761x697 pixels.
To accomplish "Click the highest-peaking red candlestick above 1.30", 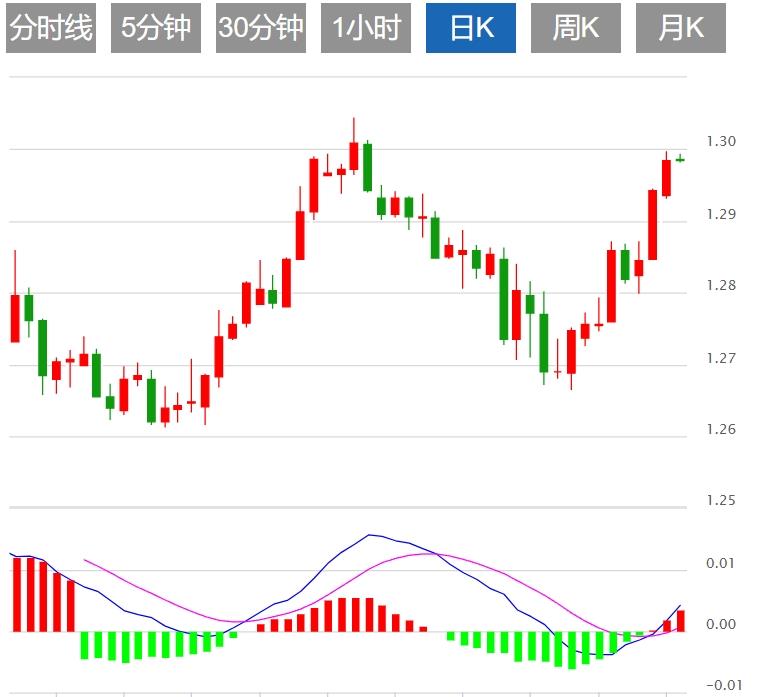I will pos(354,156).
